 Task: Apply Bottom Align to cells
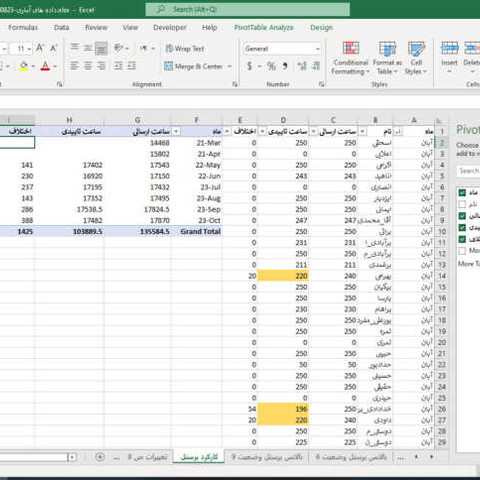pos(101,48)
